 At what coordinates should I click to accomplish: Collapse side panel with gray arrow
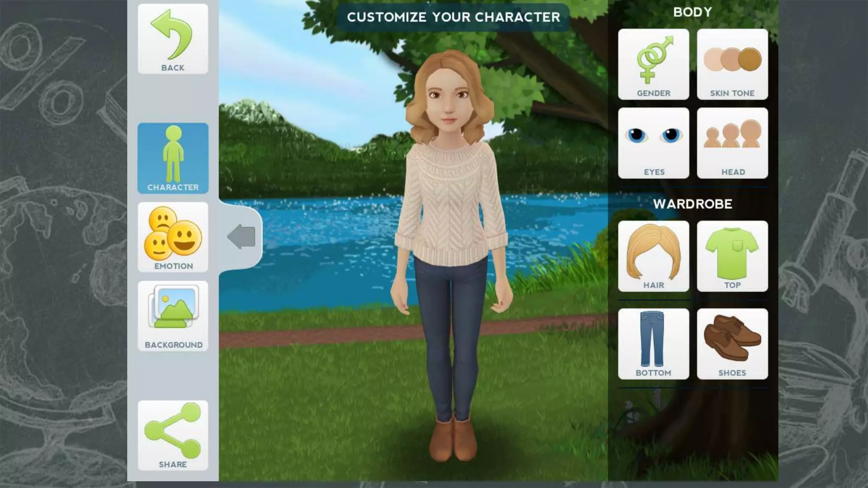tap(241, 236)
